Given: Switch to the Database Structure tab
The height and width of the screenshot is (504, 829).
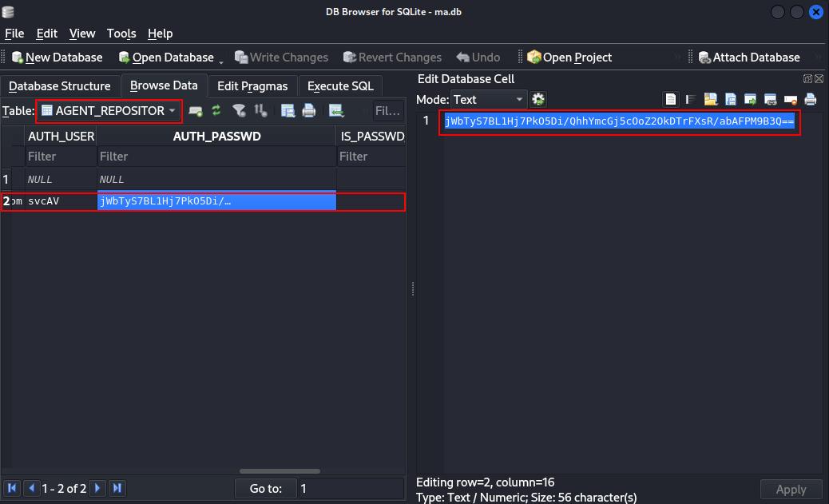Looking at the screenshot, I should tap(60, 85).
